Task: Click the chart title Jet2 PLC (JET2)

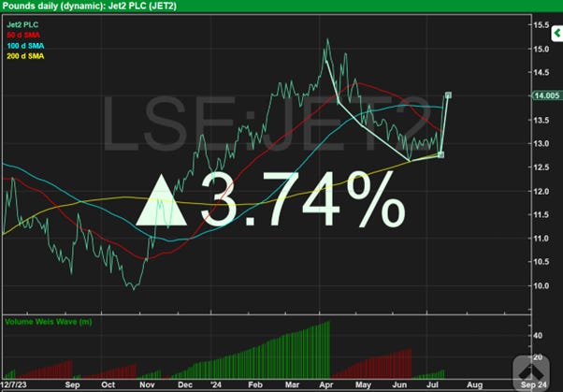Action: click(142, 7)
